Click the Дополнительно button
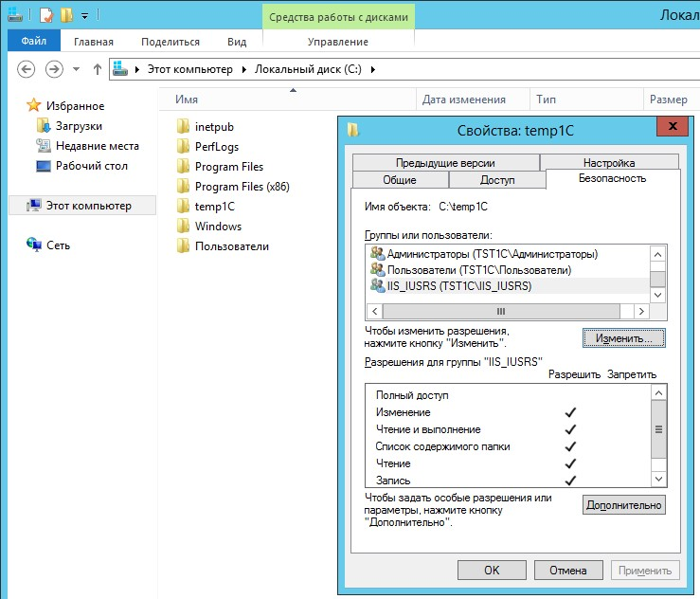The width and height of the screenshot is (700, 599). coord(623,506)
